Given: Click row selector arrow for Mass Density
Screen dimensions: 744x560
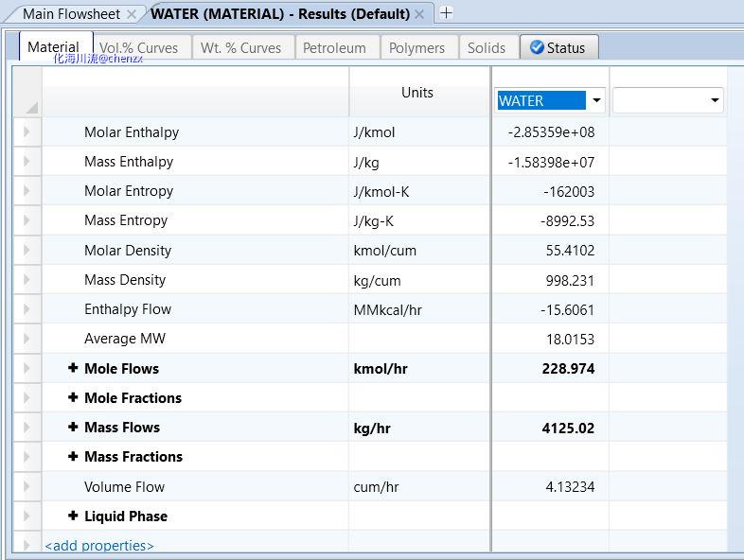Looking at the screenshot, I should coord(27,279).
